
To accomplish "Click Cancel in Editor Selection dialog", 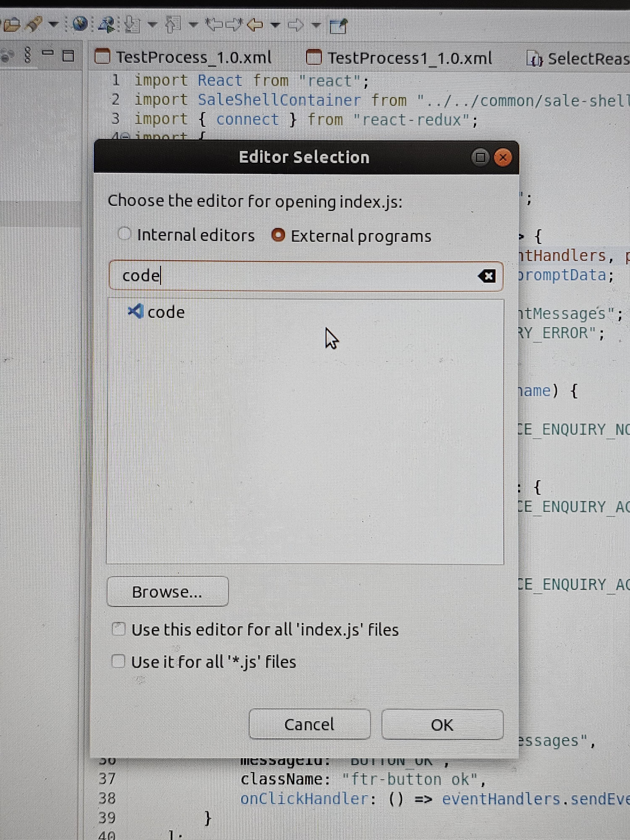I will [310, 724].
